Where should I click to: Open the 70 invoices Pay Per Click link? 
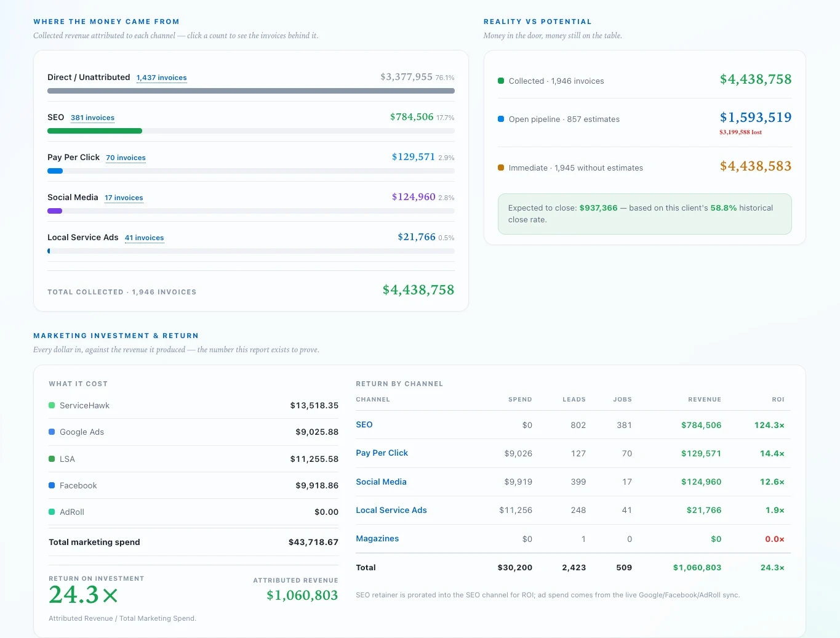pos(126,158)
